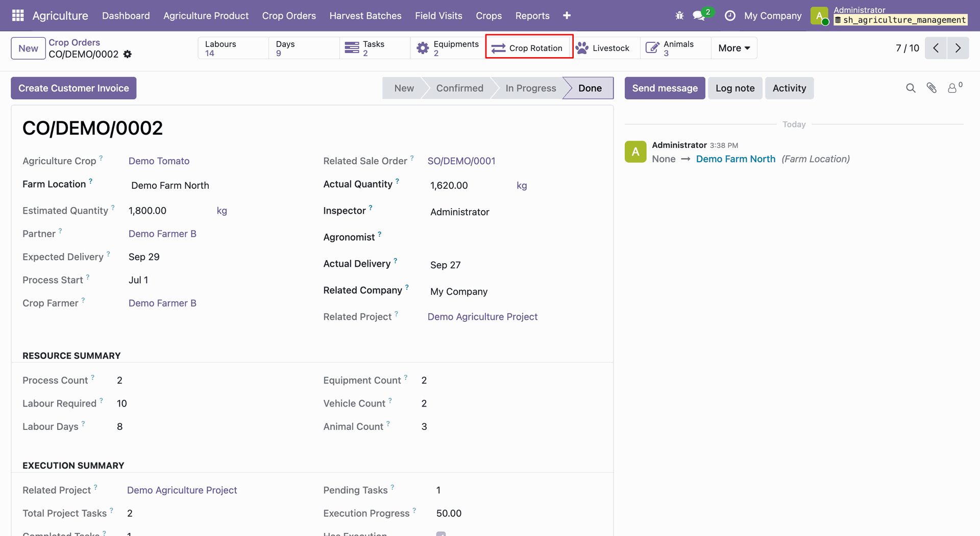Screen dimensions: 980x536
Task: Open the Labours stat button
Action: click(233, 48)
